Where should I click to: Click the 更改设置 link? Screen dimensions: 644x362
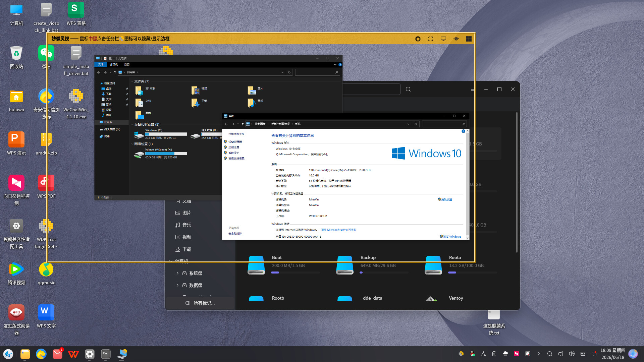(445, 199)
